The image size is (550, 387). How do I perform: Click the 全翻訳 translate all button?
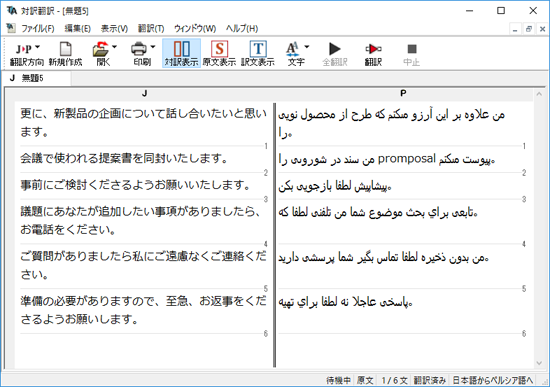click(335, 54)
